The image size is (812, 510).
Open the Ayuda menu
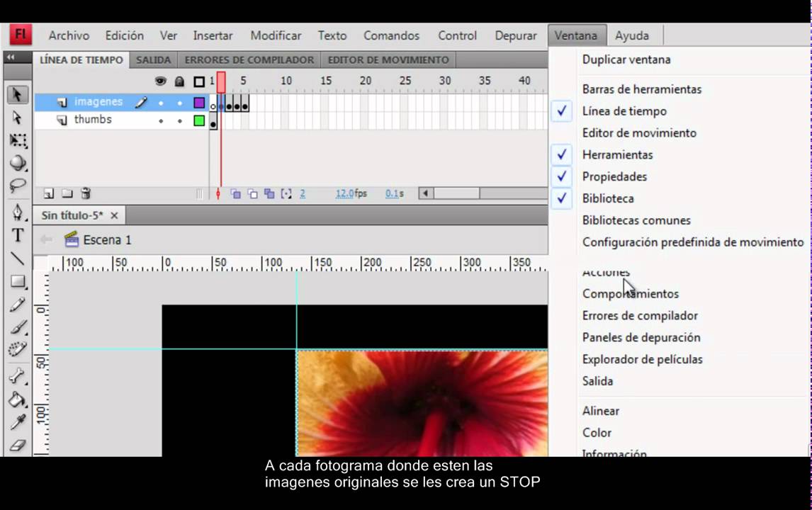coord(632,35)
